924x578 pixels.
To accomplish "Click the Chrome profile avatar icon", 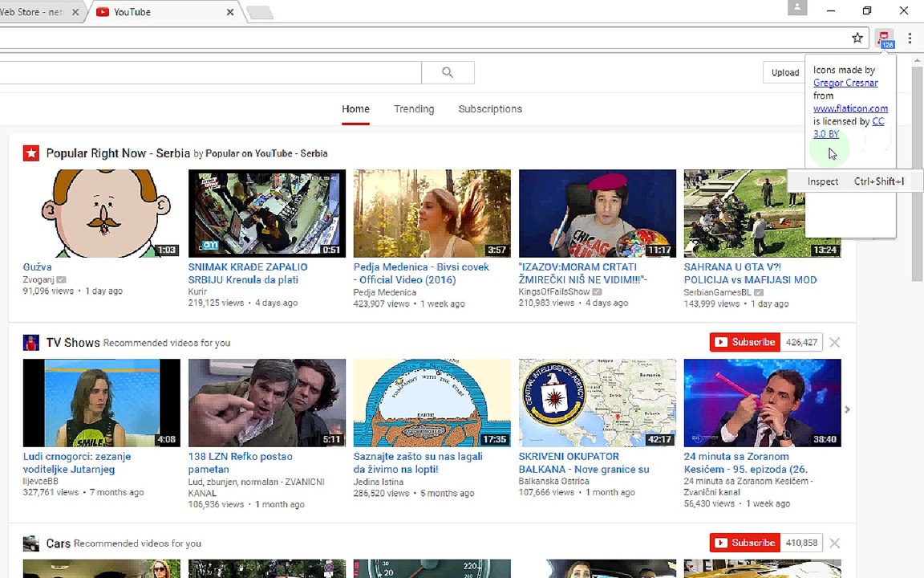I will tap(797, 8).
